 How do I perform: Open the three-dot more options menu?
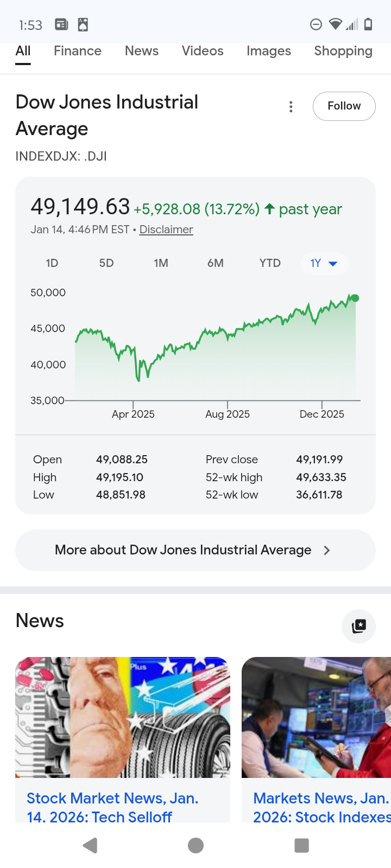coord(291,107)
